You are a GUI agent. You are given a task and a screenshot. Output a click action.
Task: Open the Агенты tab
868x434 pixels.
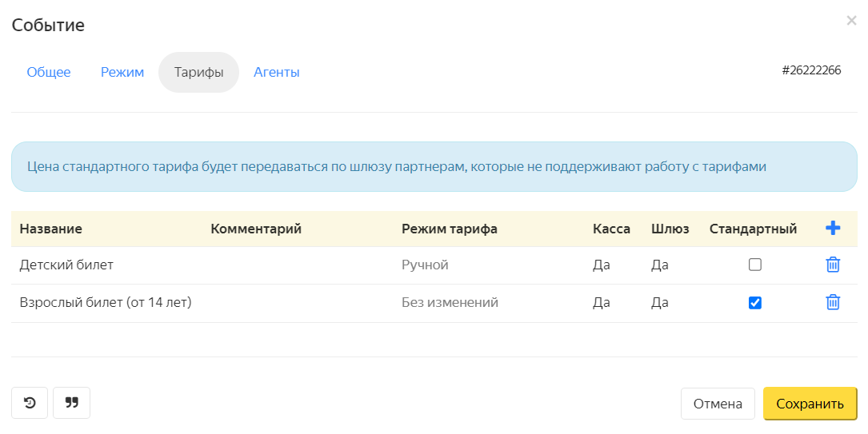[277, 73]
